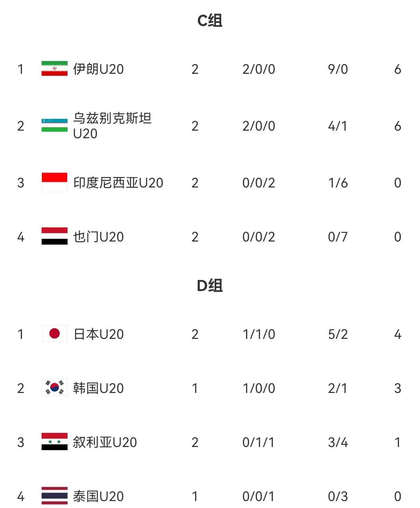Tap the Indonesia U20 flag icon
Image resolution: width=420 pixels, height=508 pixels.
pyautogui.click(x=54, y=182)
